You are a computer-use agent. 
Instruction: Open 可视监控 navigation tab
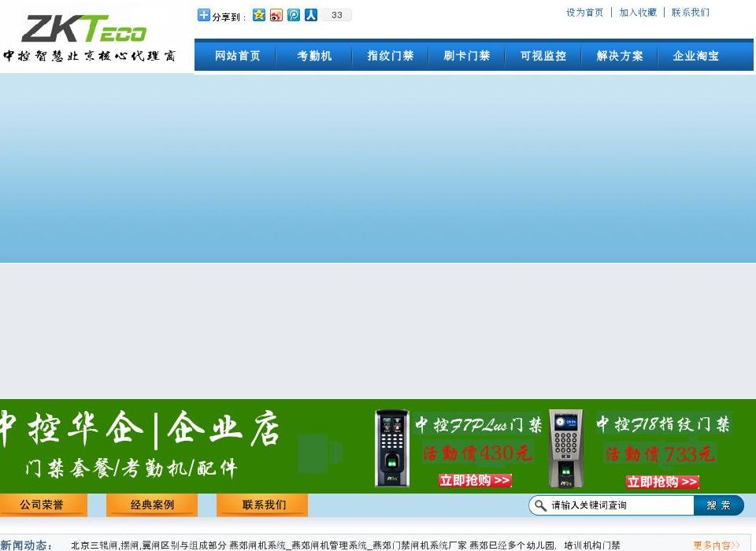(x=543, y=56)
